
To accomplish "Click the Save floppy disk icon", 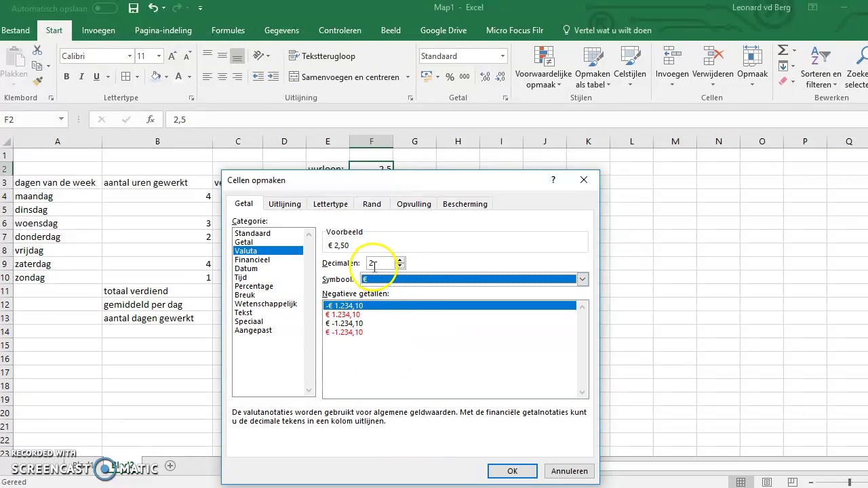I will 134,8.
